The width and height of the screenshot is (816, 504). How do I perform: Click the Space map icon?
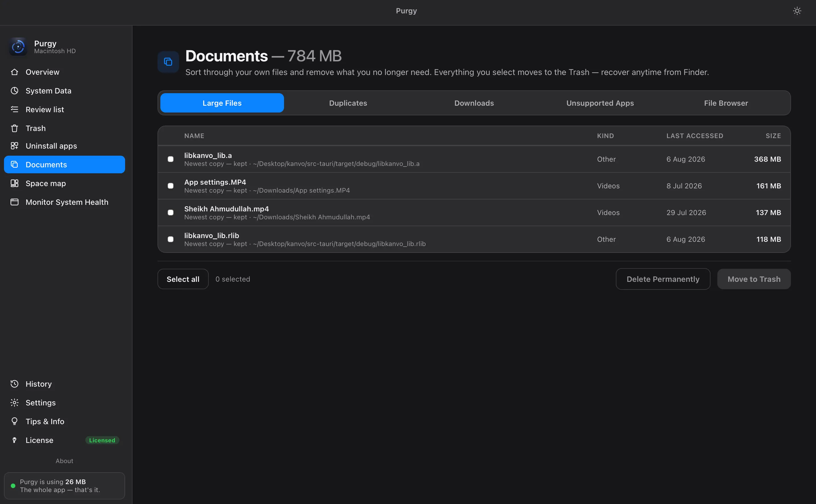(14, 183)
